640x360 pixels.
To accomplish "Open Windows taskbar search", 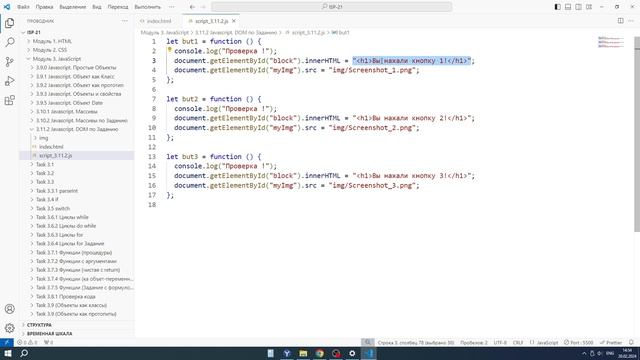I will coord(24,353).
